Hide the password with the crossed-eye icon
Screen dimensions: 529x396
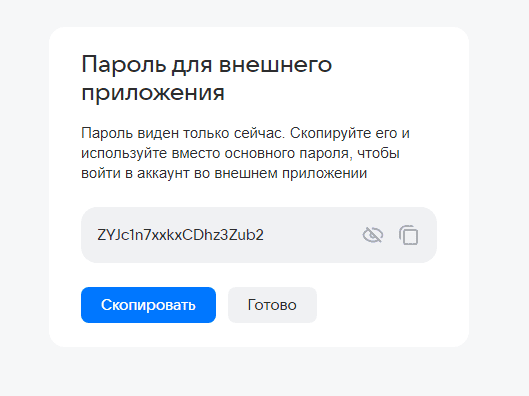click(372, 235)
